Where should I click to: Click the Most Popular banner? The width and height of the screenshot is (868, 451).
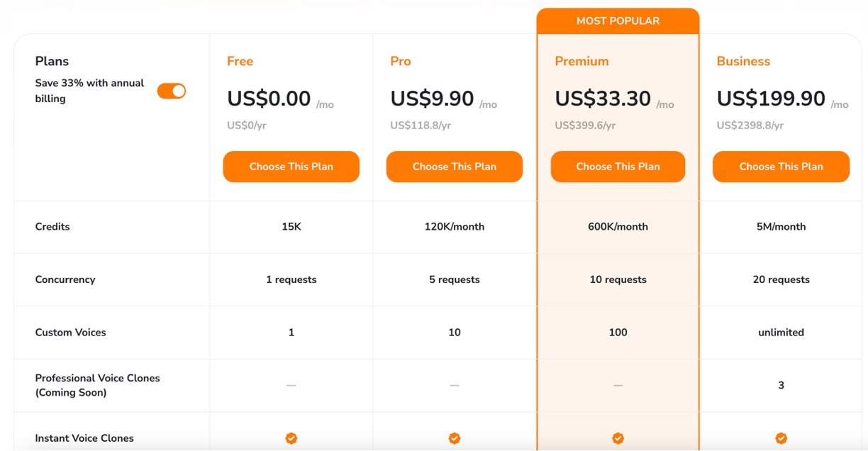pos(618,21)
